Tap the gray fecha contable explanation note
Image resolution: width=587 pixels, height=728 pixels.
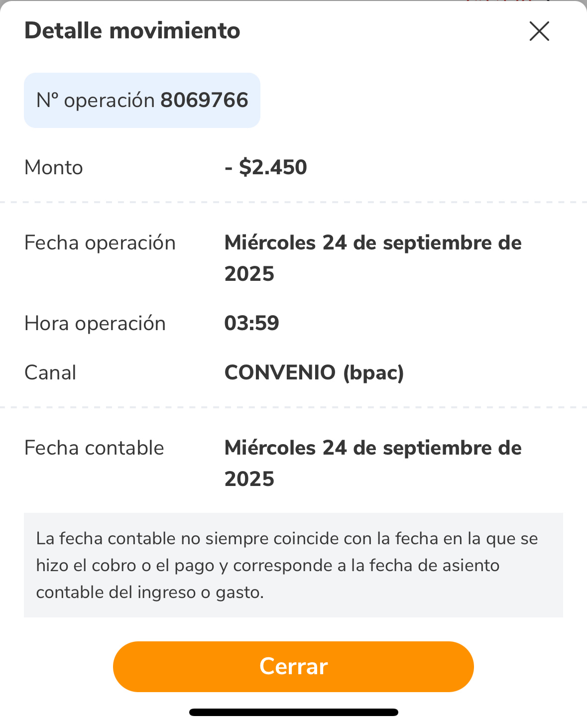tap(293, 565)
